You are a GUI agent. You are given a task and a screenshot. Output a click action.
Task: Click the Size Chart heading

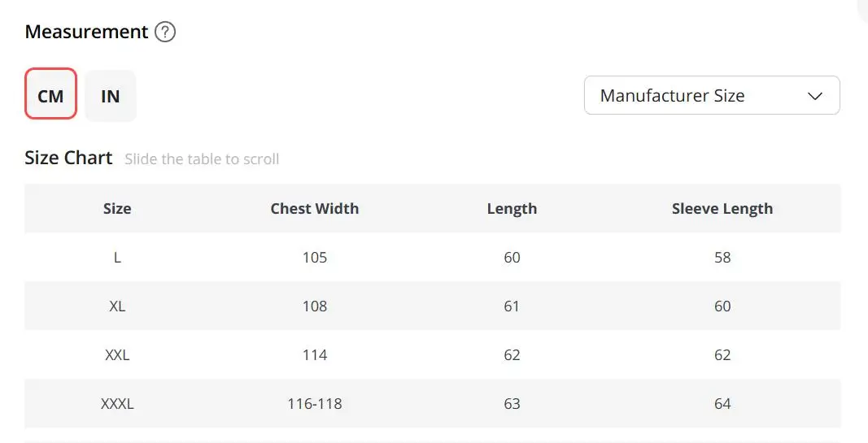tap(68, 158)
